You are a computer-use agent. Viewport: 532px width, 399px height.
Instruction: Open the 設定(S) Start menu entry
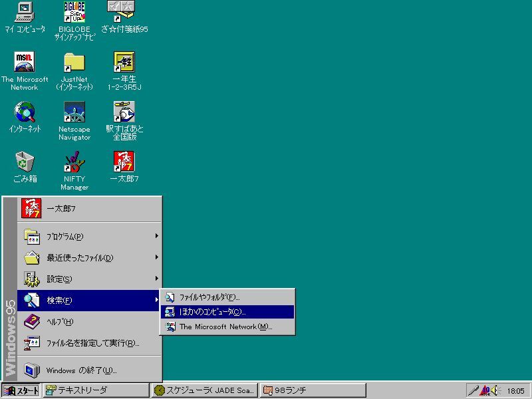coord(89,279)
